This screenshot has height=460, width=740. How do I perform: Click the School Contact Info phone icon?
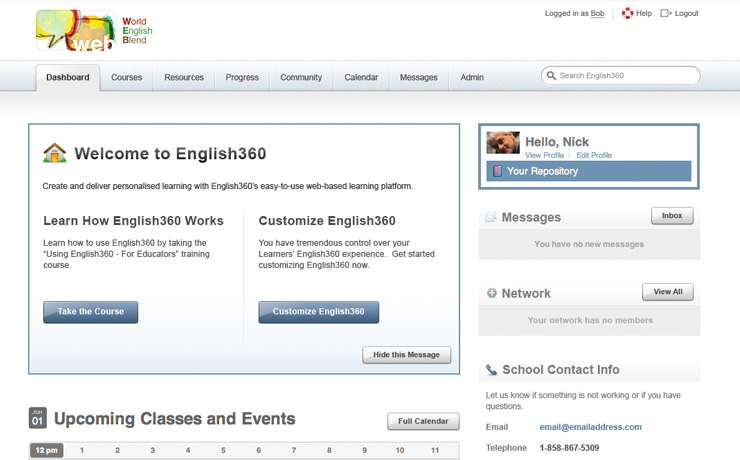[x=491, y=370]
